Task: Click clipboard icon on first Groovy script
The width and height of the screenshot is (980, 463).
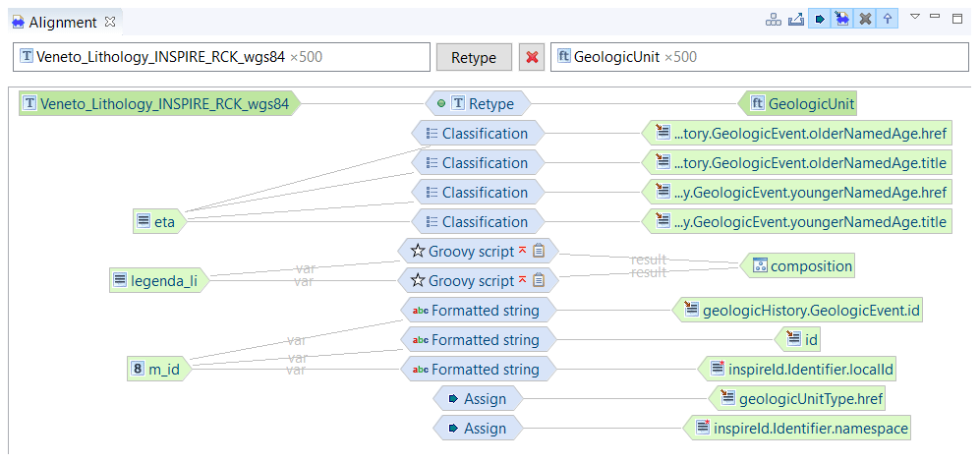Action: click(x=539, y=252)
